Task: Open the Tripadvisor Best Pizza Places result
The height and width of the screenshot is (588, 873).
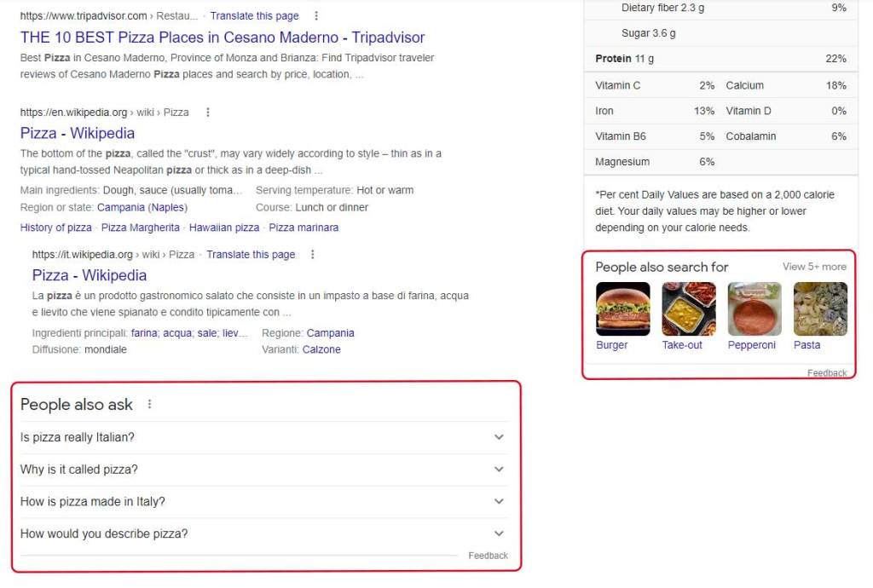Action: 222,37
